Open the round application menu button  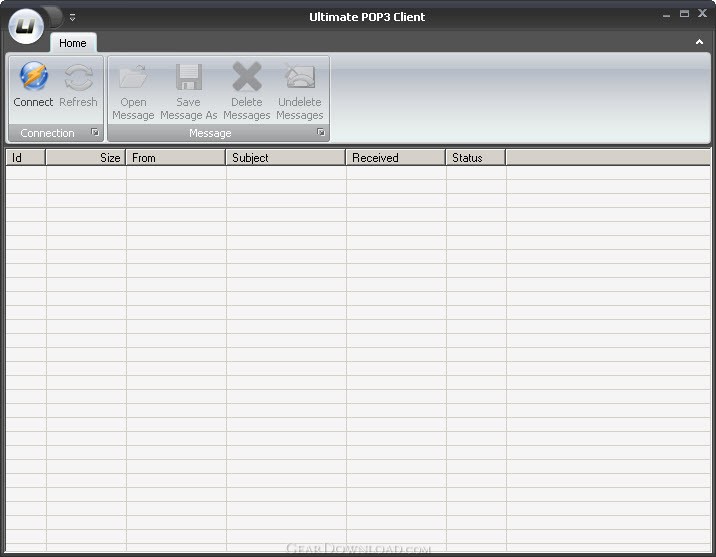click(x=26, y=26)
